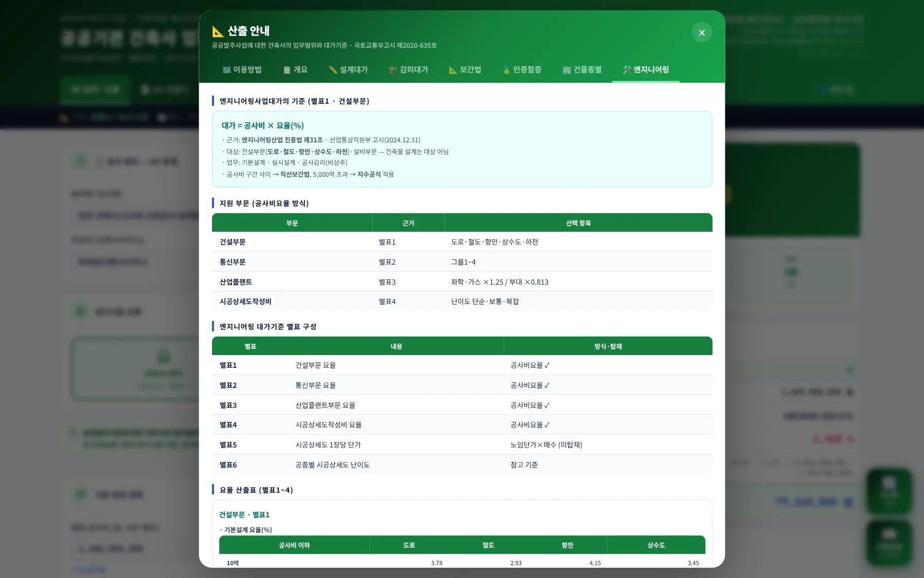Viewport: 924px width, 578px height.
Task: Click the clipboard icon on 개요 tab
Action: 287,69
